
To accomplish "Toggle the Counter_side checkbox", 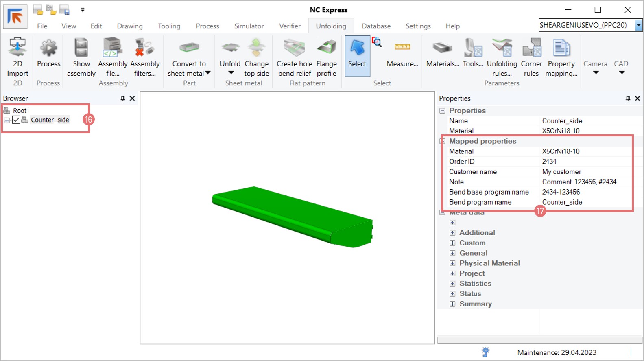I will tap(16, 120).
